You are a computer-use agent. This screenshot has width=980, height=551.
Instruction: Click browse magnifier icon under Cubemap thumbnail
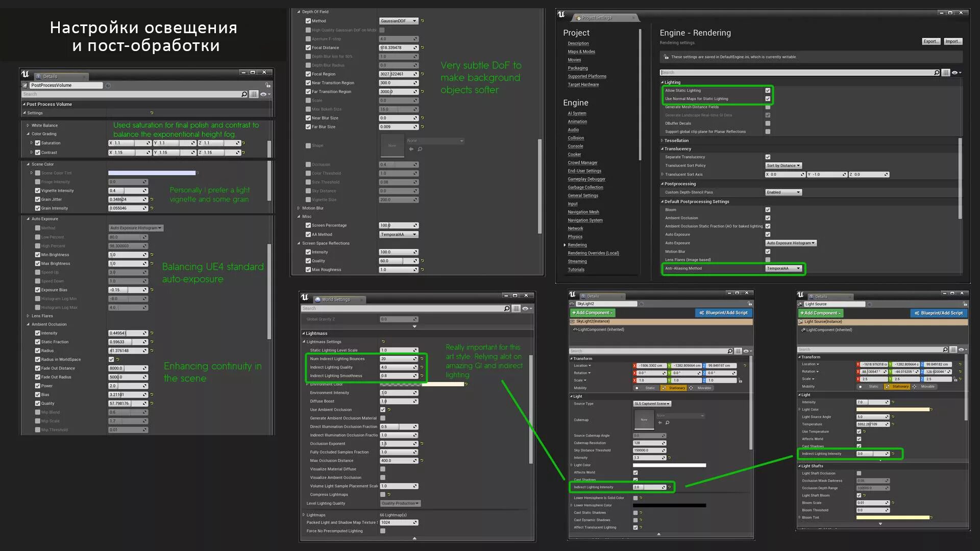pos(667,422)
